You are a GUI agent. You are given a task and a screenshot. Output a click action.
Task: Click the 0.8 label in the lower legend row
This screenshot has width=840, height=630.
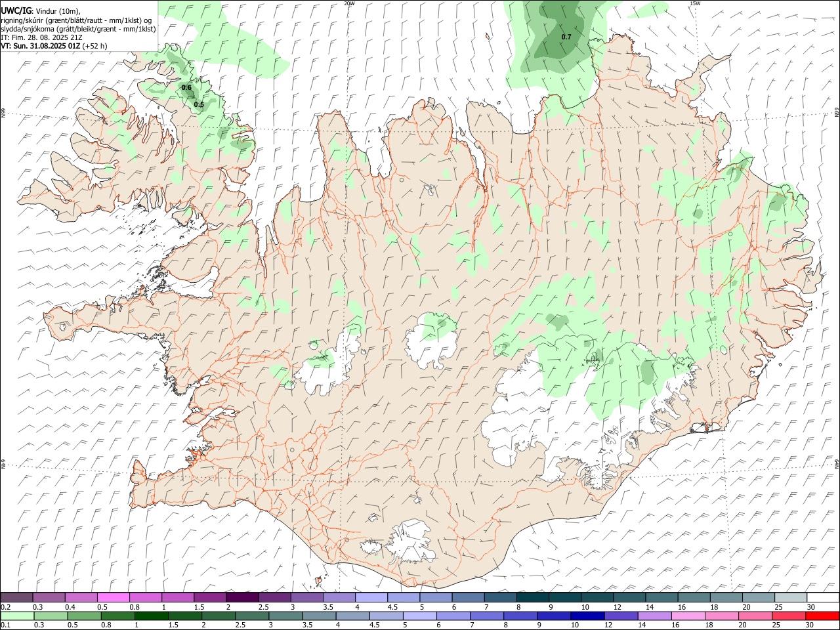pyautogui.click(x=106, y=625)
